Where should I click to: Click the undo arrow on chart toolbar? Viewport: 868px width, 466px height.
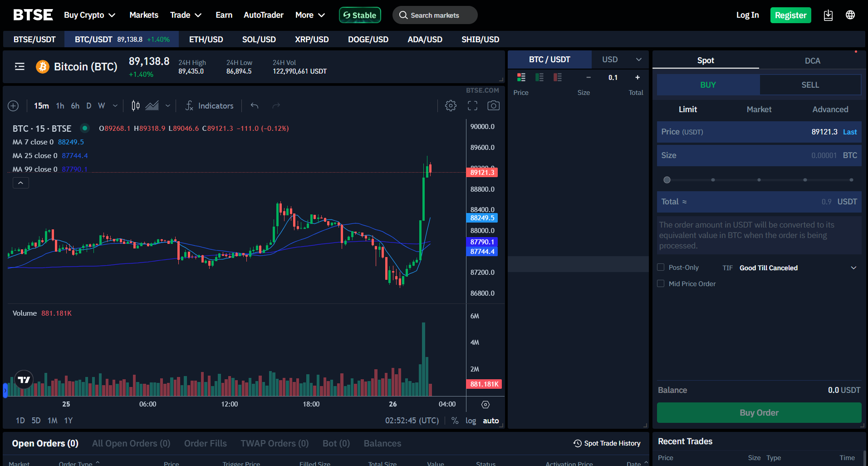coord(254,105)
